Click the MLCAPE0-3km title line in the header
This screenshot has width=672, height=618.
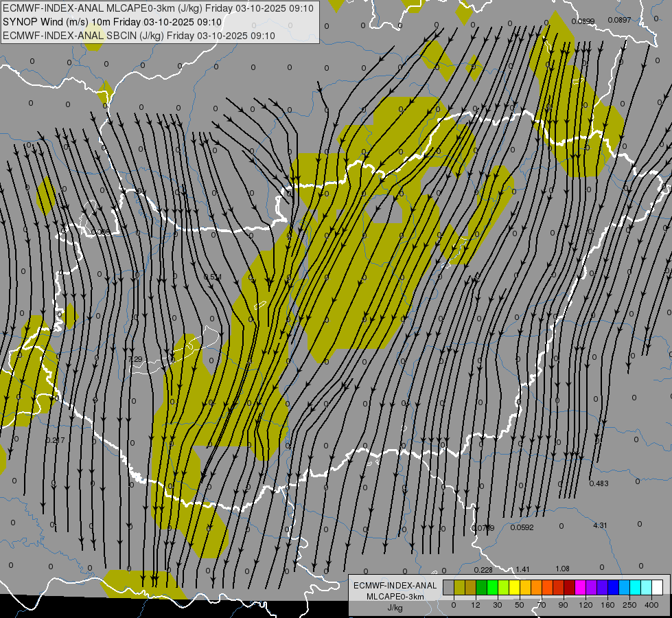click(x=158, y=8)
